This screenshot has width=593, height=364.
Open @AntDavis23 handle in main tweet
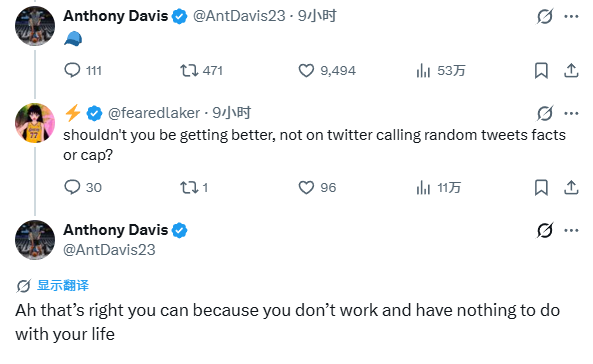(109, 250)
